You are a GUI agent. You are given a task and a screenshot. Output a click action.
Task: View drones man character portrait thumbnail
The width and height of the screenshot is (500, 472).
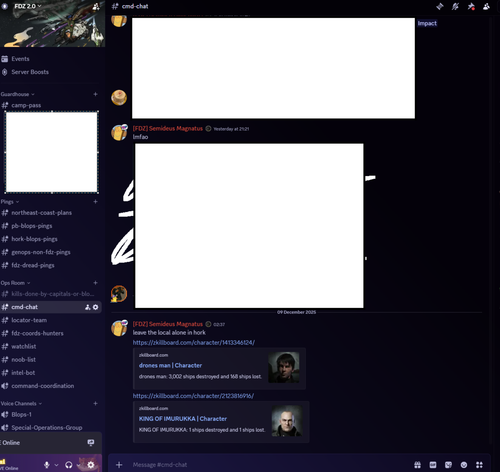[x=284, y=368]
